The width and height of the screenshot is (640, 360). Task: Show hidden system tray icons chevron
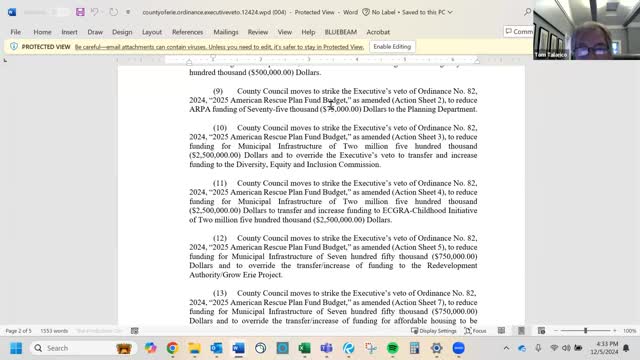(x=506, y=348)
